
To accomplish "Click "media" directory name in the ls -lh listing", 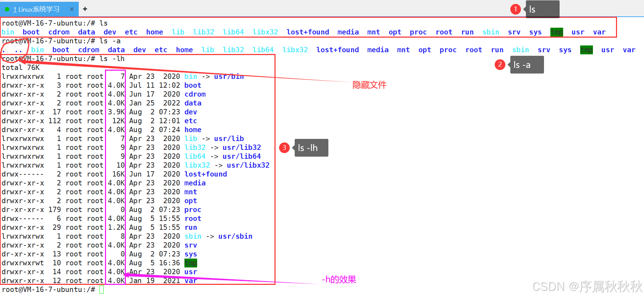I will (x=195, y=183).
